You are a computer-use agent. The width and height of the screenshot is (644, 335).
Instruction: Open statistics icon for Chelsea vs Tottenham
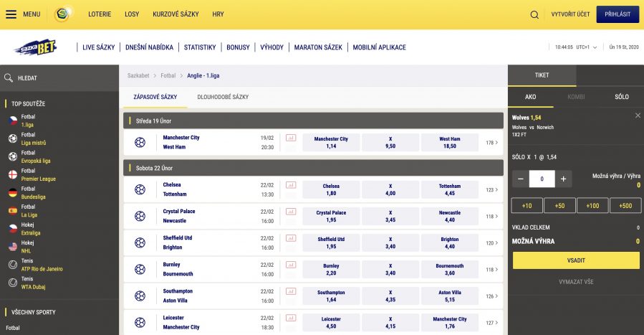click(291, 185)
